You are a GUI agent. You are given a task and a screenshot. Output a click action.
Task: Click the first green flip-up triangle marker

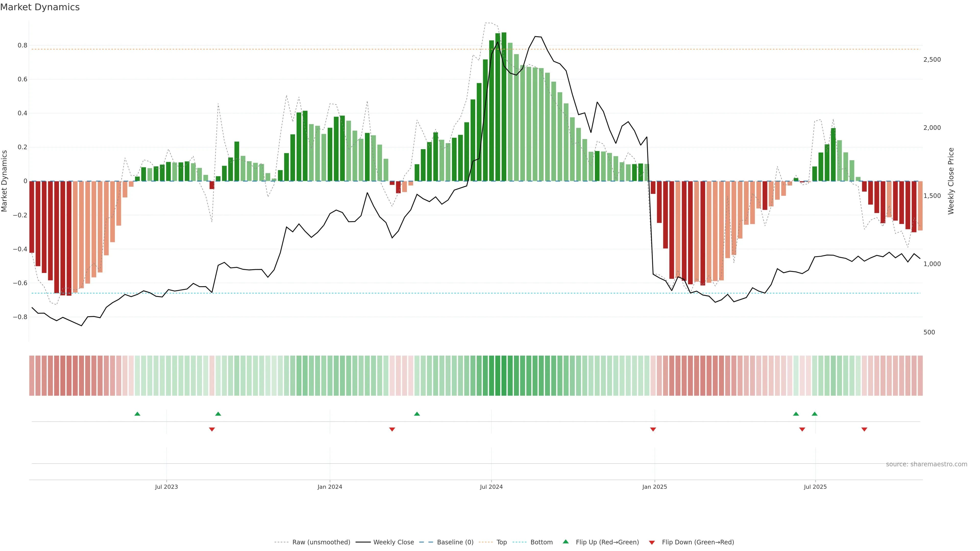click(137, 414)
